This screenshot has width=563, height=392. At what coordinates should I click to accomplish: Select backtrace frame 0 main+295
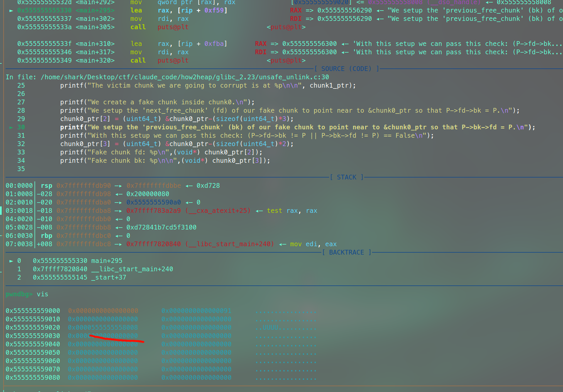tap(70, 261)
